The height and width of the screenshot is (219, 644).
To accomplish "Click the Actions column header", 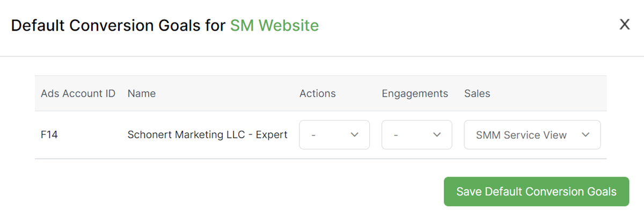I will tap(317, 94).
